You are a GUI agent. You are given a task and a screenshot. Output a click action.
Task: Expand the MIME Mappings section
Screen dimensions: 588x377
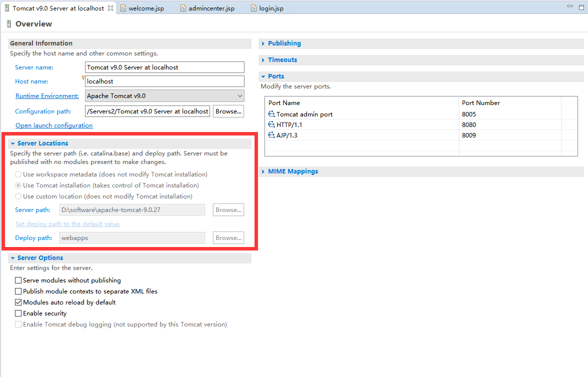[263, 171]
